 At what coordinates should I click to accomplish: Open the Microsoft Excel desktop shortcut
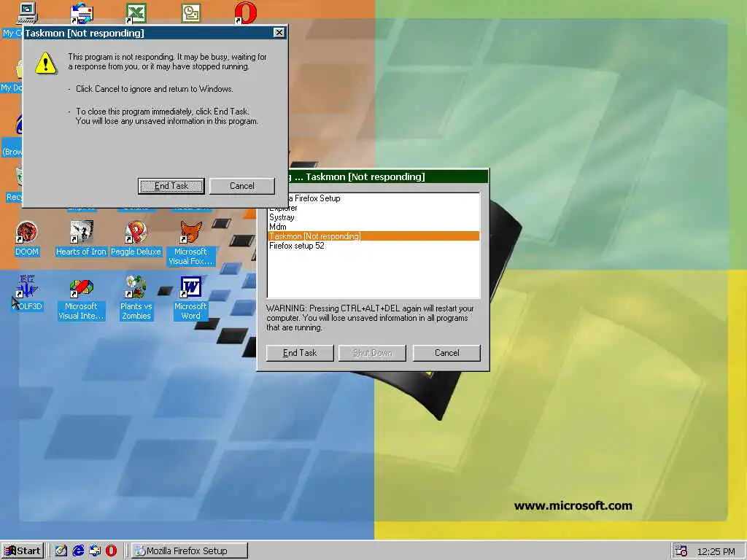tap(136, 13)
